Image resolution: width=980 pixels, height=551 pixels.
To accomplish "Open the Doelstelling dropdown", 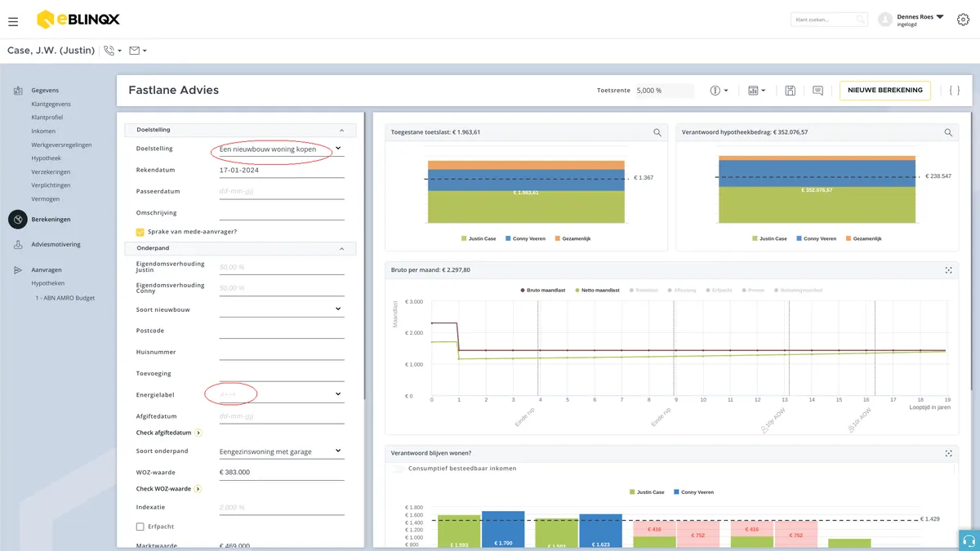I will pyautogui.click(x=281, y=149).
